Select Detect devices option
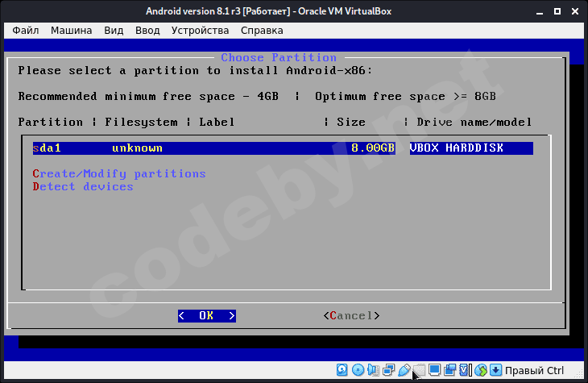588x383 pixels. pos(83,186)
